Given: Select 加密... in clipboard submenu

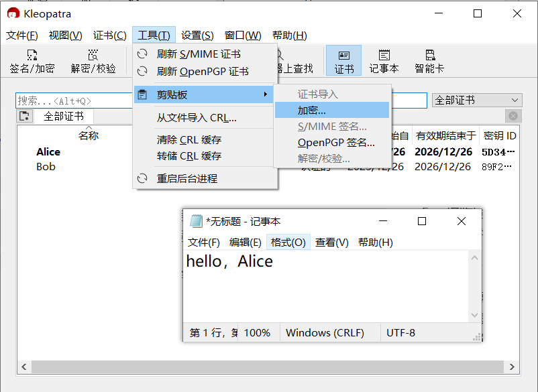Looking at the screenshot, I should pos(332,110).
